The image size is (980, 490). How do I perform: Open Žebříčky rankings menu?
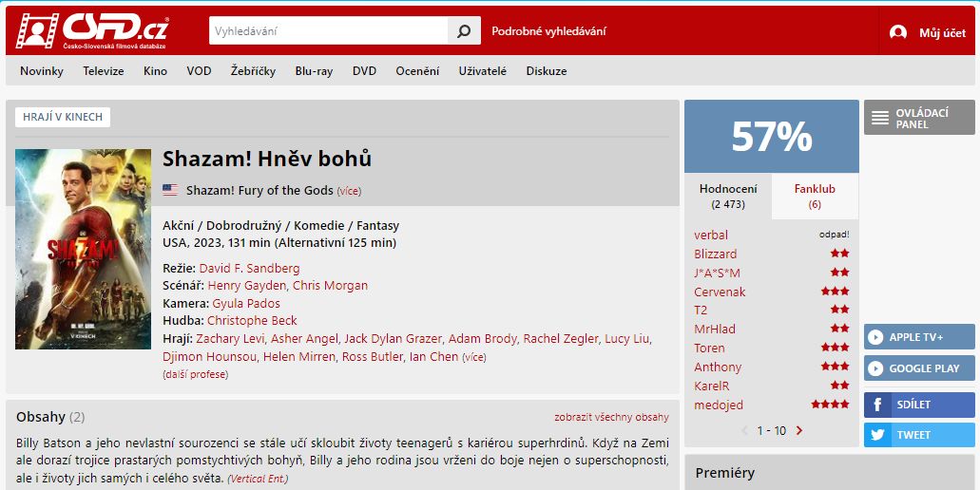click(x=253, y=71)
